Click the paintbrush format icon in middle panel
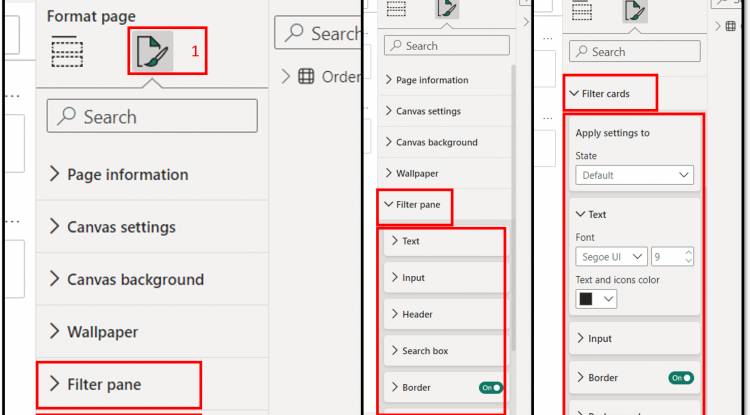The width and height of the screenshot is (750, 415). [x=447, y=9]
